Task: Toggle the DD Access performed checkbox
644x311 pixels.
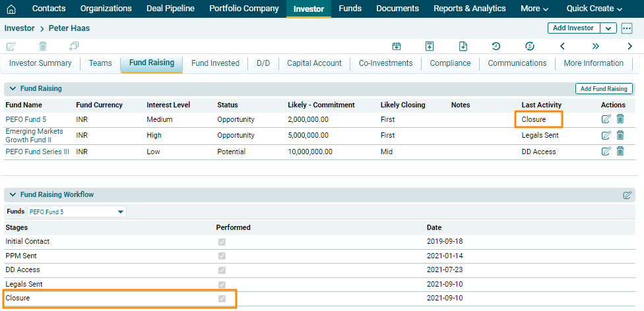Action: [x=222, y=270]
